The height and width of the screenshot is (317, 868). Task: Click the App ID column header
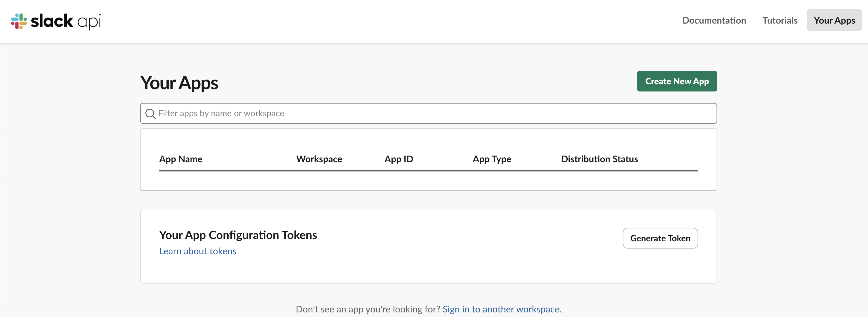click(399, 159)
